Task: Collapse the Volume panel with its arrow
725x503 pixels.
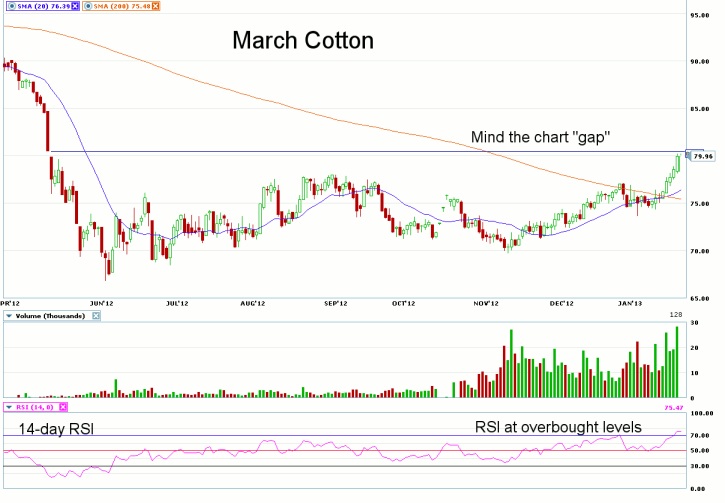Action: [9, 316]
